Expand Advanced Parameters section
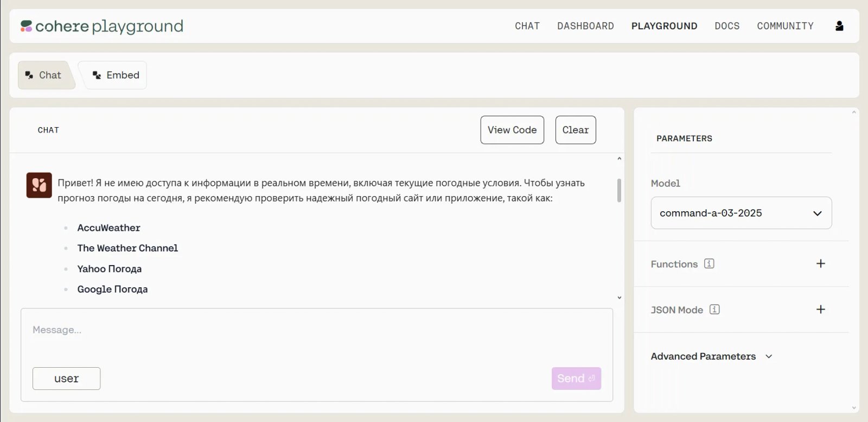 [x=711, y=356]
